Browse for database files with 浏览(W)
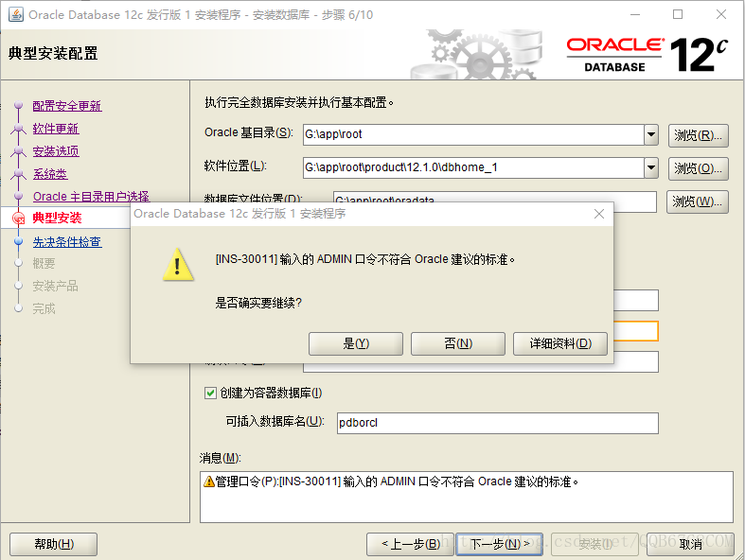 [697, 201]
